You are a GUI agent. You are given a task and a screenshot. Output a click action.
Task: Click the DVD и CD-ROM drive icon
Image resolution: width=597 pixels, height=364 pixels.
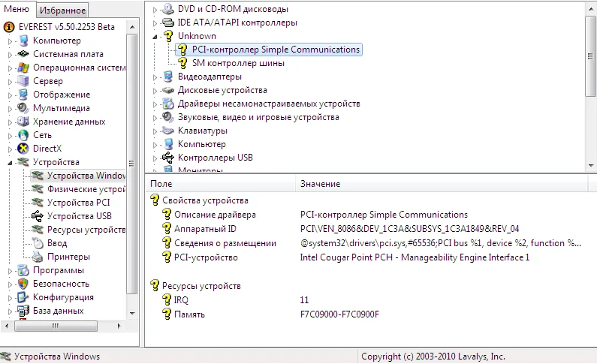168,9
